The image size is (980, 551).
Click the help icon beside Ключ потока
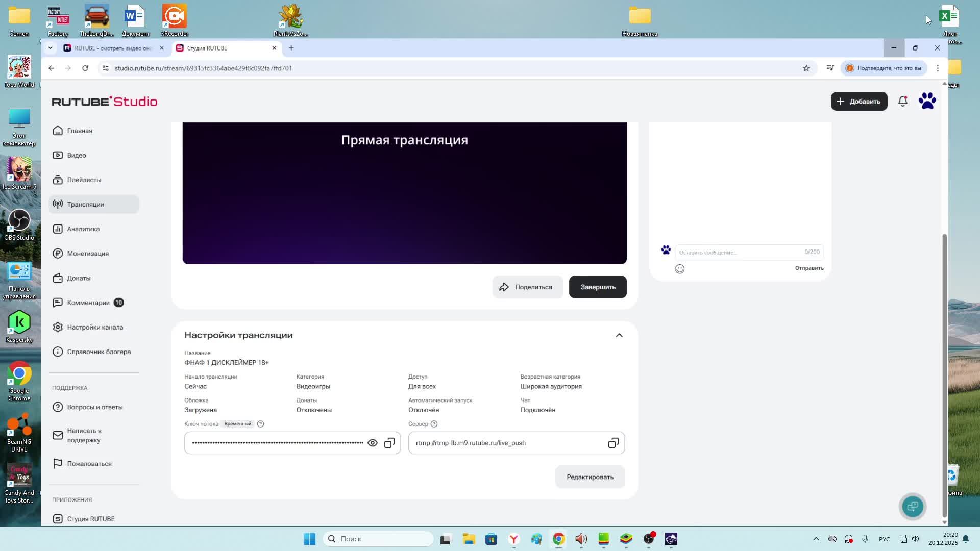pyautogui.click(x=260, y=424)
